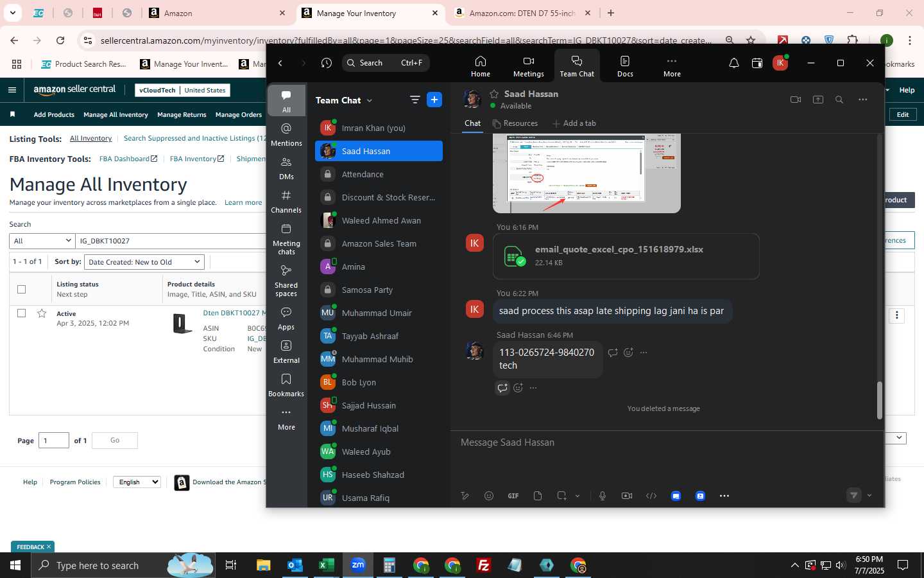
Task: Open Shared spaces in sidebar
Action: [286, 280]
